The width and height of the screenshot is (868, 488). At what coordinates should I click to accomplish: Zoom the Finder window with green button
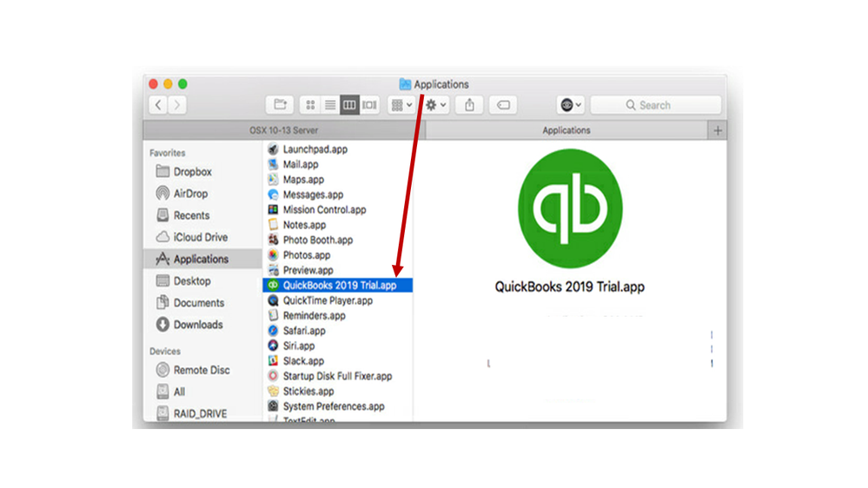[x=182, y=84]
